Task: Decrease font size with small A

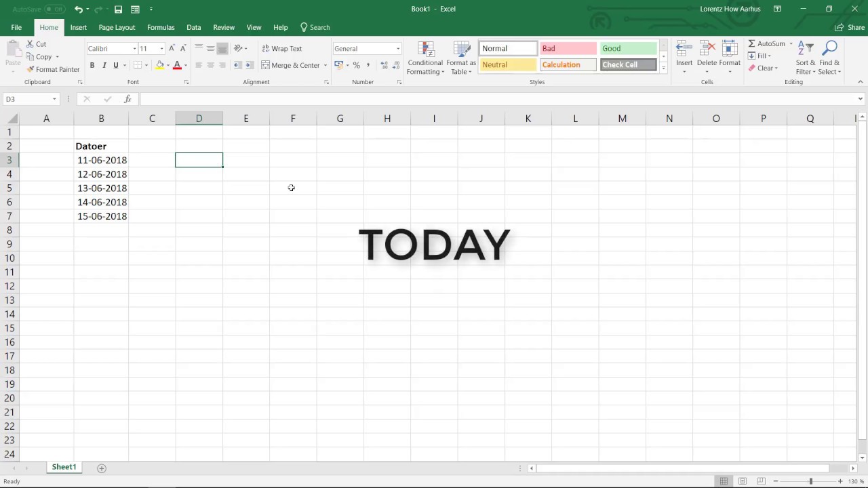Action: pos(183,49)
